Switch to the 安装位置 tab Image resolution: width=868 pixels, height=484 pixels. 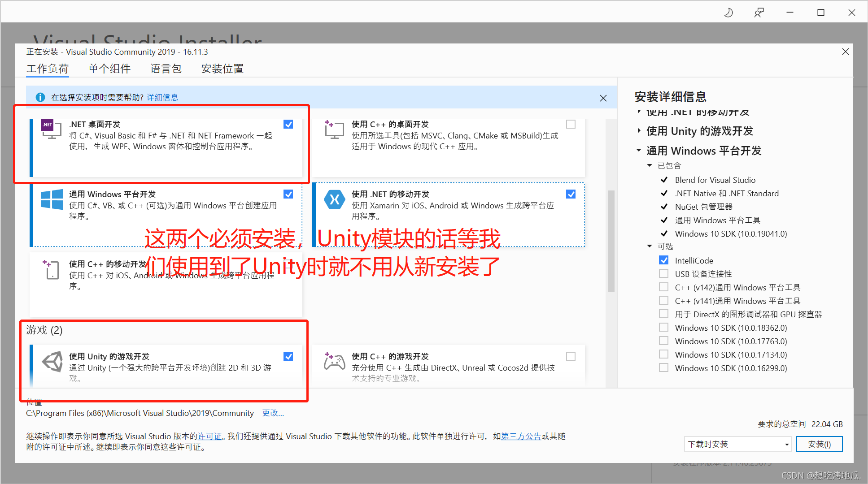(x=222, y=69)
